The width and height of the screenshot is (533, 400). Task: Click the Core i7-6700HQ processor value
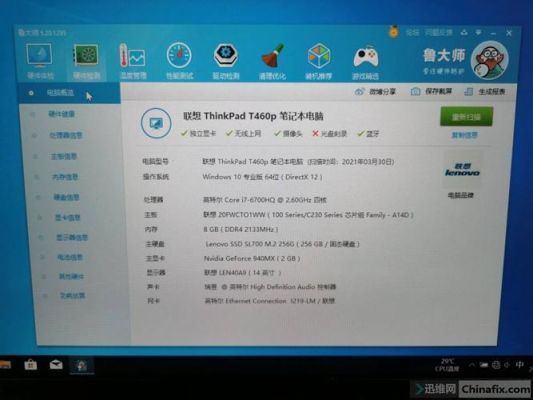[x=264, y=200]
